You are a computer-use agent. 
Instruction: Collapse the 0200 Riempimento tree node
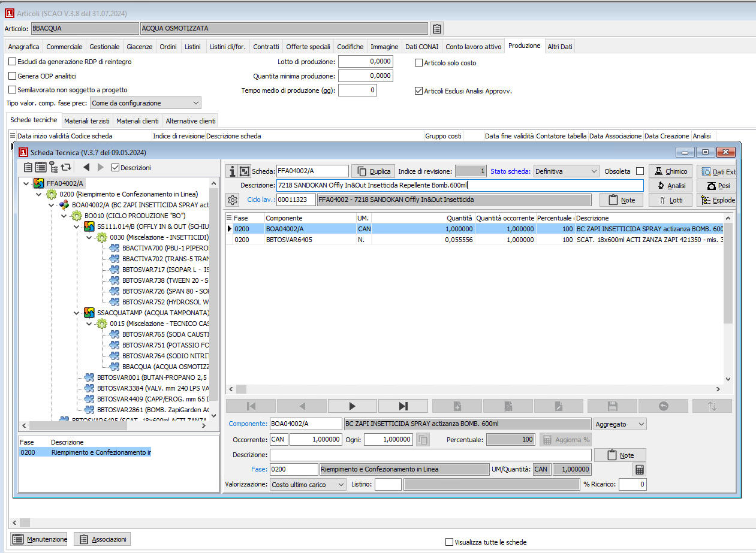click(x=39, y=194)
